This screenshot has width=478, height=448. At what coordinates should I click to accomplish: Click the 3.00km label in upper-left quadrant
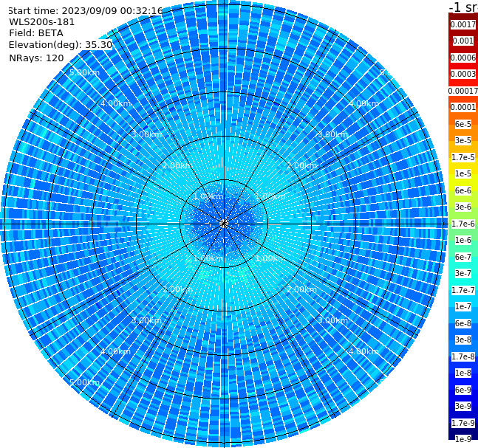pyautogui.click(x=146, y=134)
